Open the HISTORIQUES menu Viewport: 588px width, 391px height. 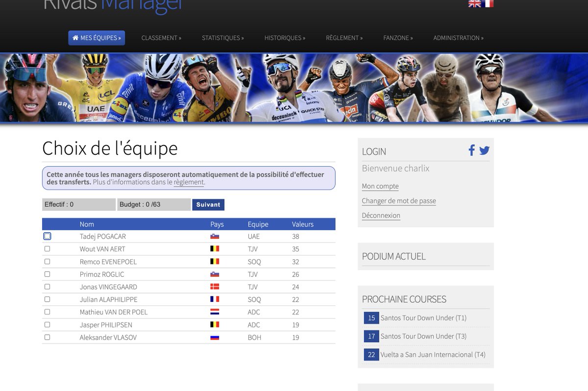(x=285, y=38)
